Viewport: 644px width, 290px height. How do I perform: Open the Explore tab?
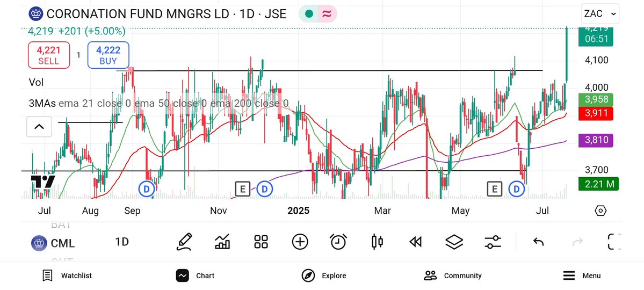(324, 275)
